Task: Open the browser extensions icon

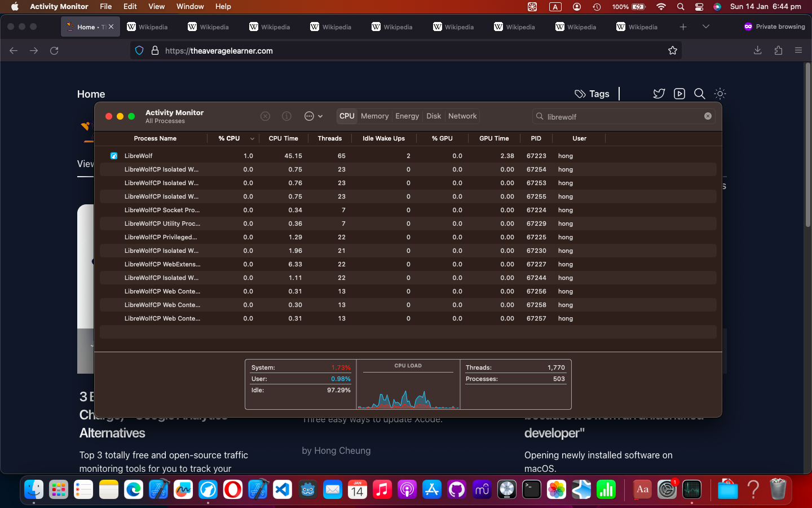Action: pos(778,51)
